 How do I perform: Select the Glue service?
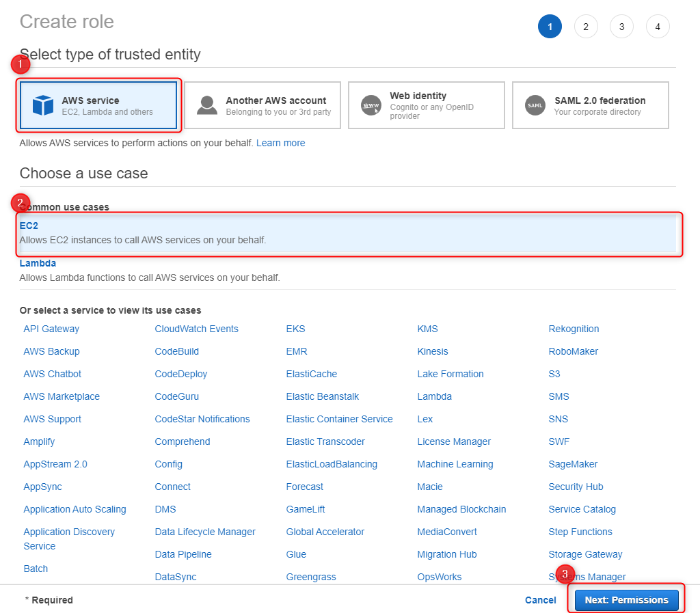(x=296, y=554)
